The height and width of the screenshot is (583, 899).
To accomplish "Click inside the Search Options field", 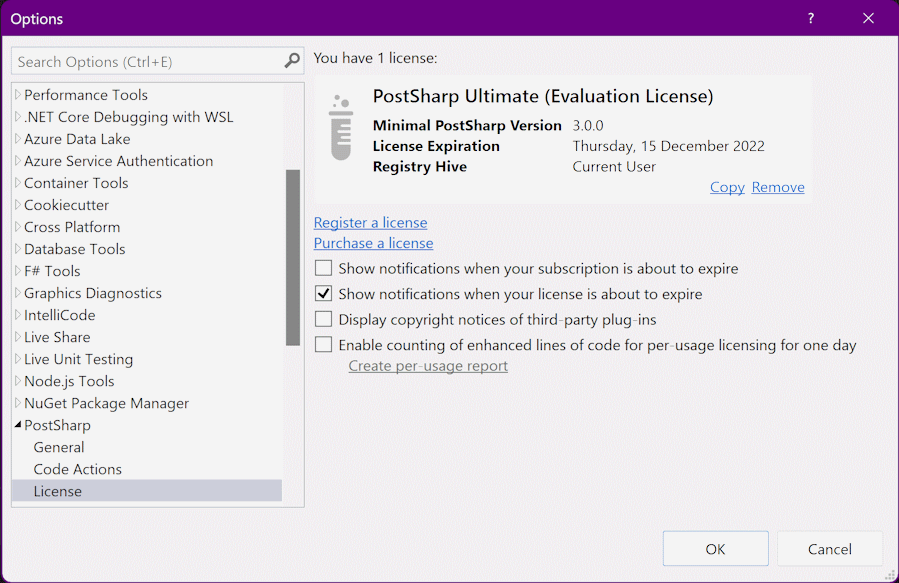I will coord(145,62).
